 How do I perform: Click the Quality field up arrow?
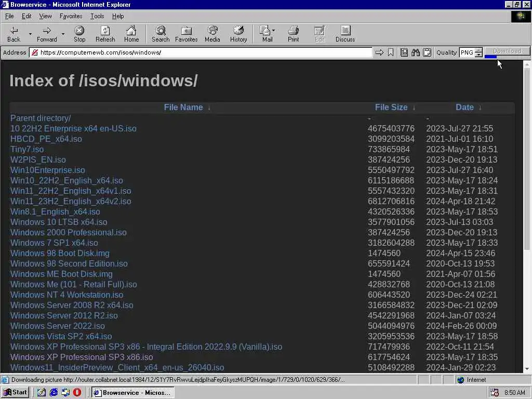pos(478,50)
